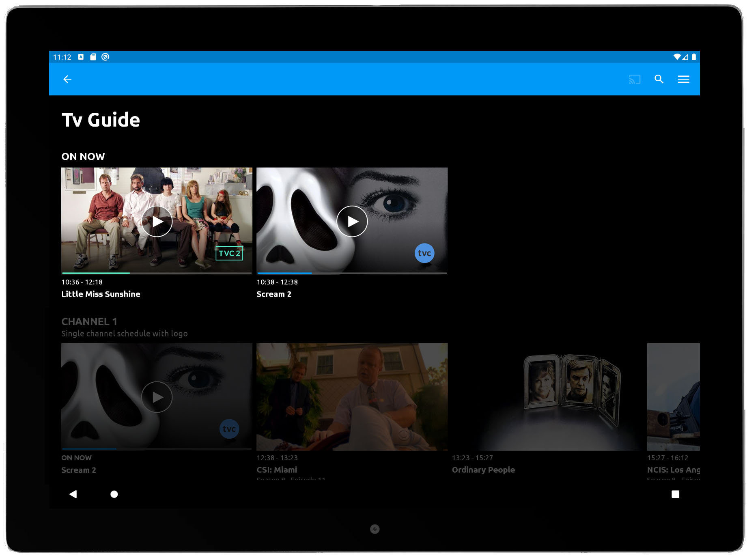
Task: Click the tvc logo on On Now Scream 2
Action: tap(424, 253)
